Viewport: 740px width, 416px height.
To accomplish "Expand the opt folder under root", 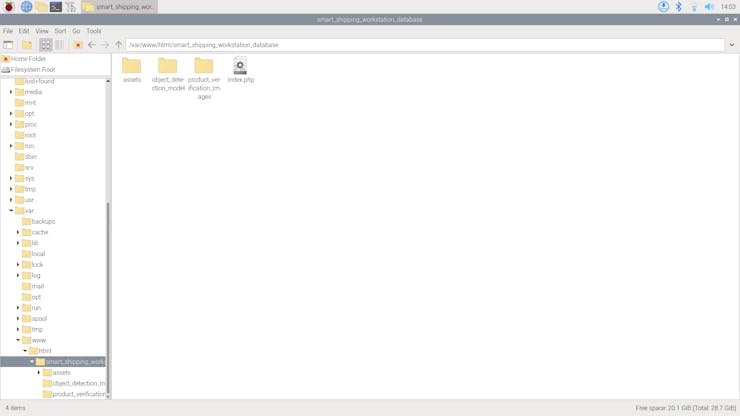I will point(11,113).
